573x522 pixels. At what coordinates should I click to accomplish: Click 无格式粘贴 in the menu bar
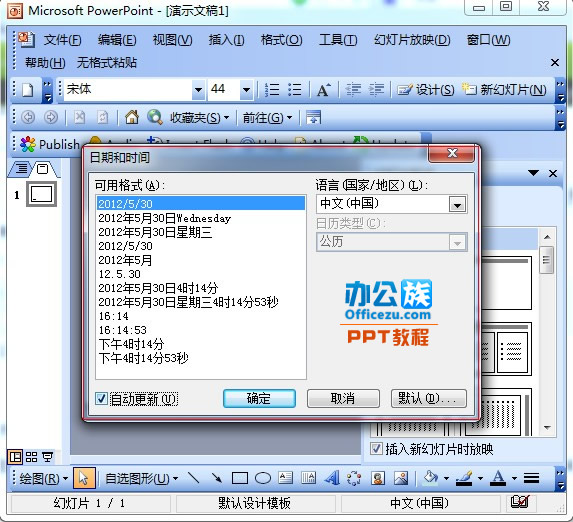[x=107, y=63]
